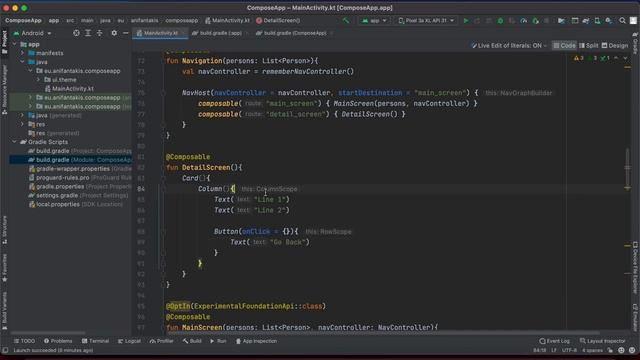Open Project panel gear options
The height and width of the screenshot is (360, 640).
pyautogui.click(x=114, y=33)
